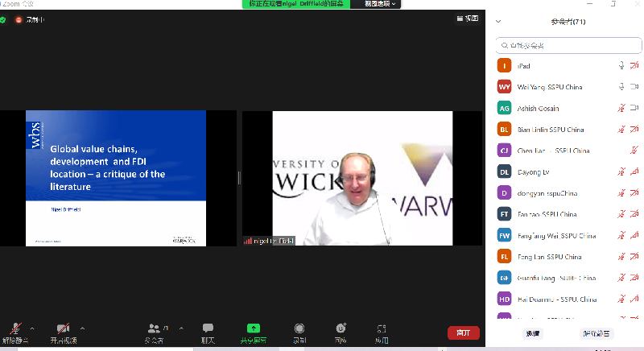The image size is (644, 351).
Task: Collapse the participants panel chevron
Action: coord(498,22)
